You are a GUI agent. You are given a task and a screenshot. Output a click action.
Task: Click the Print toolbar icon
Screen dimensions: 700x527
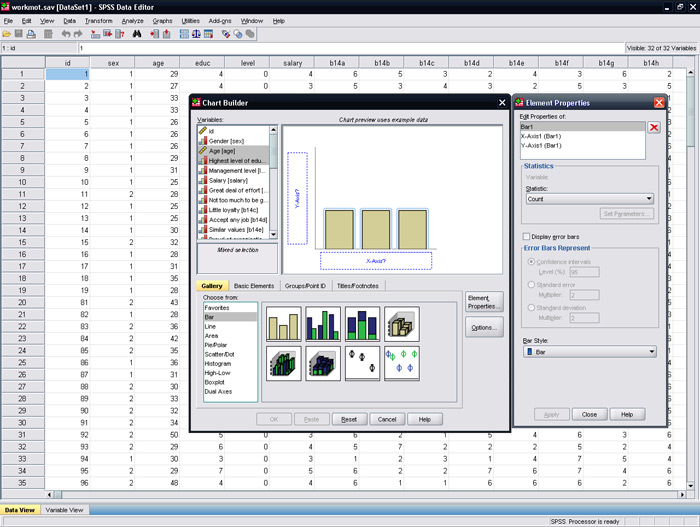[x=31, y=34]
